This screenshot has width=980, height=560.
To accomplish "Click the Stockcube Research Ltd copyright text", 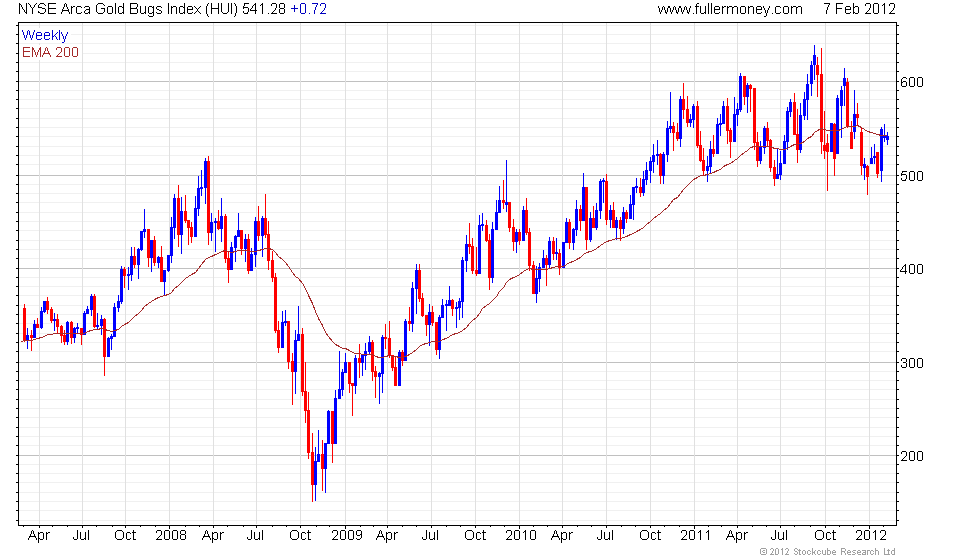I will click(x=827, y=552).
